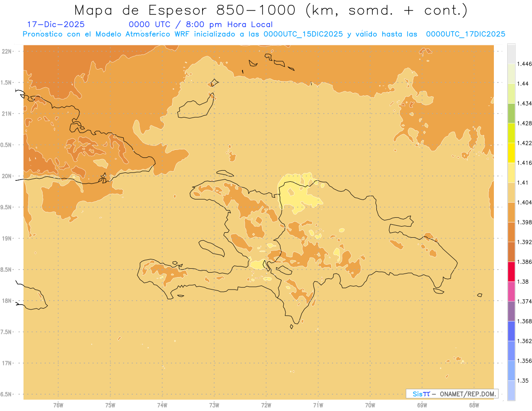Click the 75W longitude label
This screenshot has height=411, width=532.
pos(110,406)
